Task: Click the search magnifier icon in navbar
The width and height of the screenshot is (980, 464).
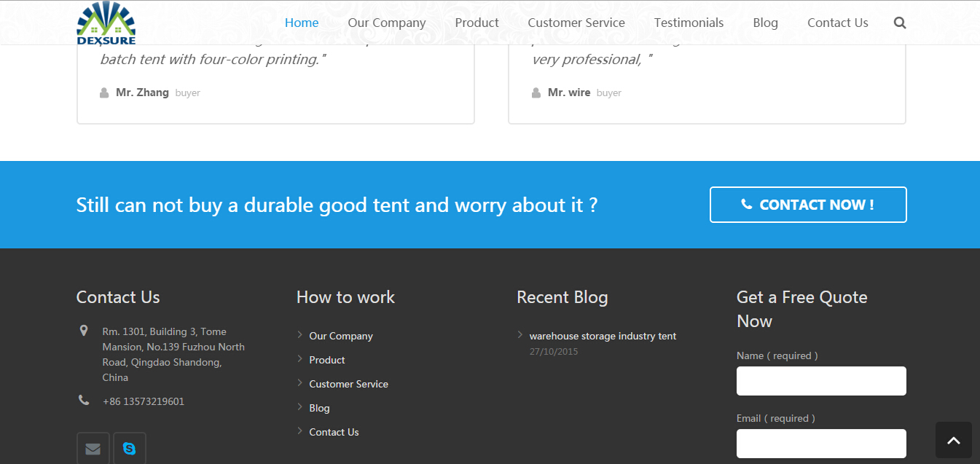Action: [900, 23]
